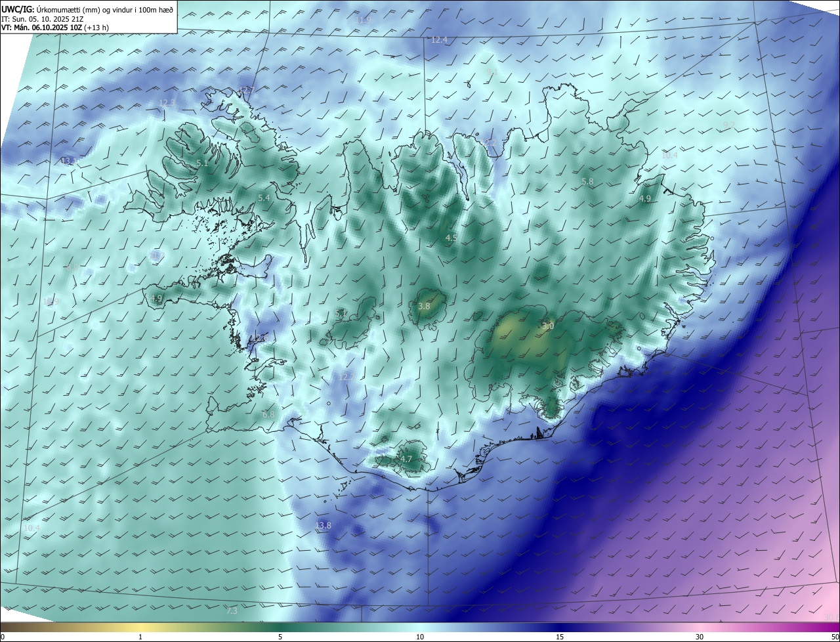Click the 9.1 value label

click(x=492, y=72)
